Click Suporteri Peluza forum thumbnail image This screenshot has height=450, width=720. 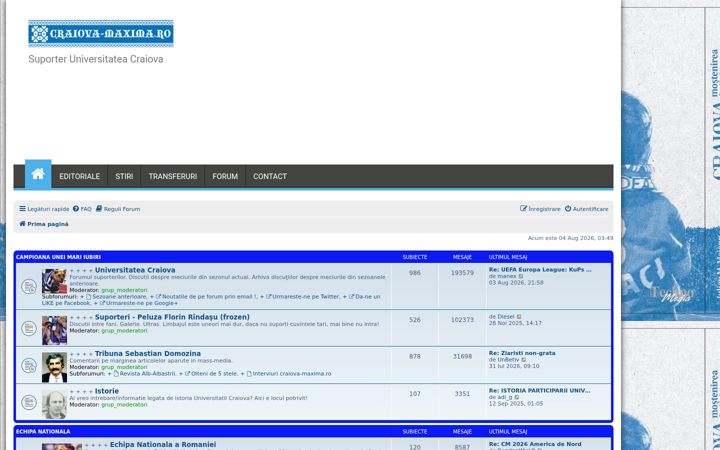[54, 330]
